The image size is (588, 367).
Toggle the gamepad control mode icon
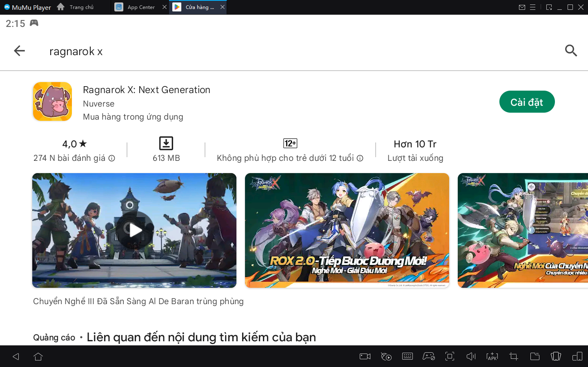pyautogui.click(x=428, y=356)
